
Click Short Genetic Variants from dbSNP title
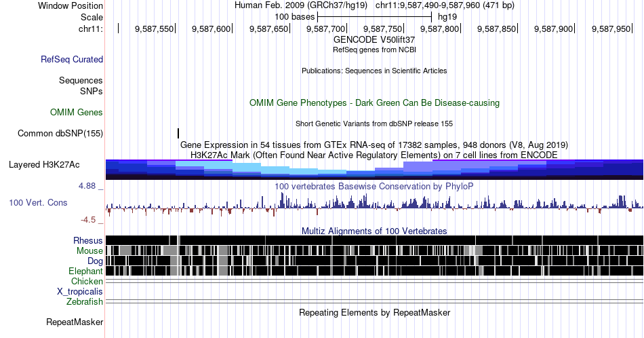click(374, 124)
